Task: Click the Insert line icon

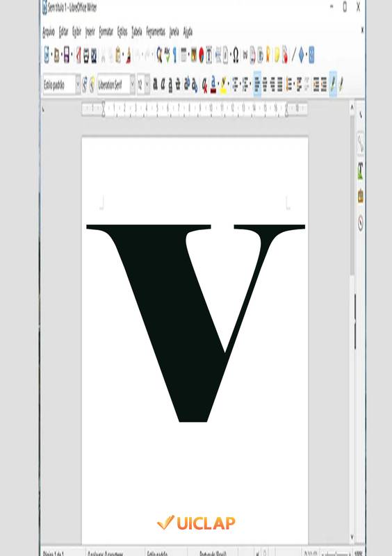Action: [x=294, y=56]
